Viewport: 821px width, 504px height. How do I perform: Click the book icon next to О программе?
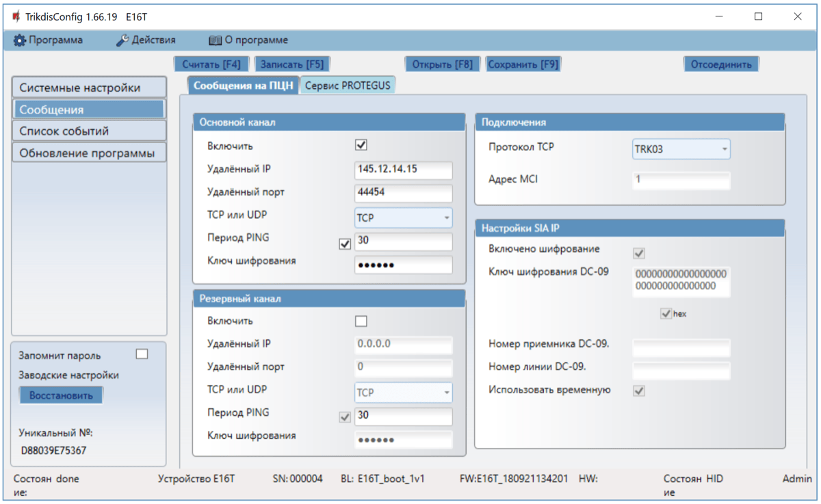(x=215, y=40)
